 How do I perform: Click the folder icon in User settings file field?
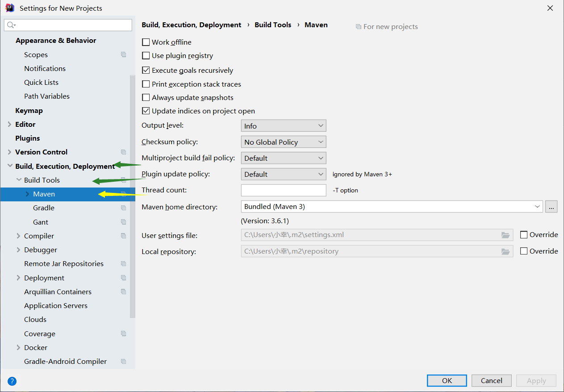[x=506, y=235]
